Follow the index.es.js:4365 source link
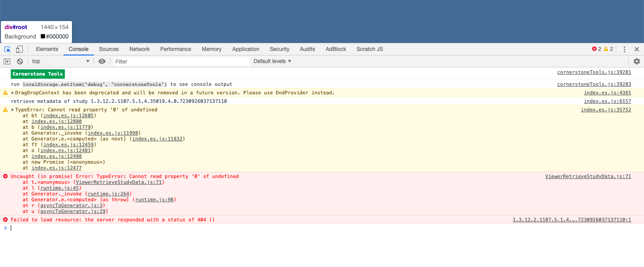 coord(607,93)
